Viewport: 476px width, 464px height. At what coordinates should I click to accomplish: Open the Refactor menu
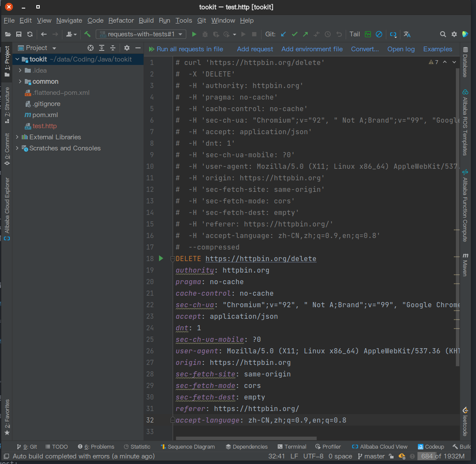click(x=121, y=21)
